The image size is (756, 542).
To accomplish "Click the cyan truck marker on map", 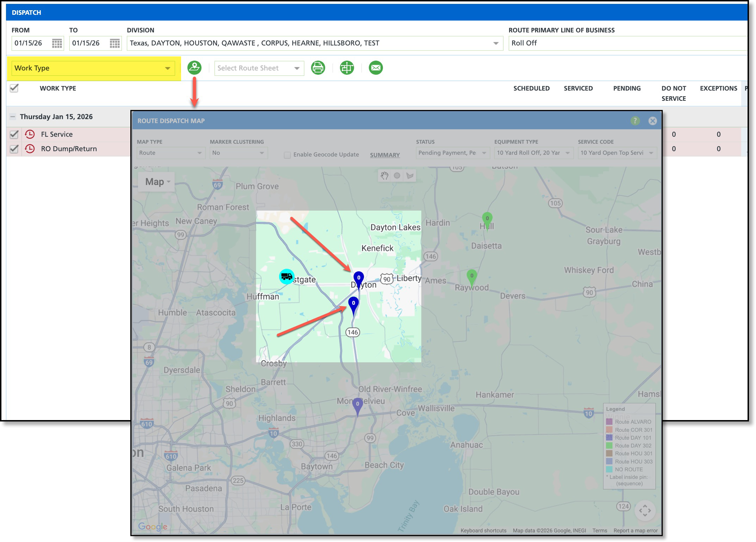I will [286, 277].
